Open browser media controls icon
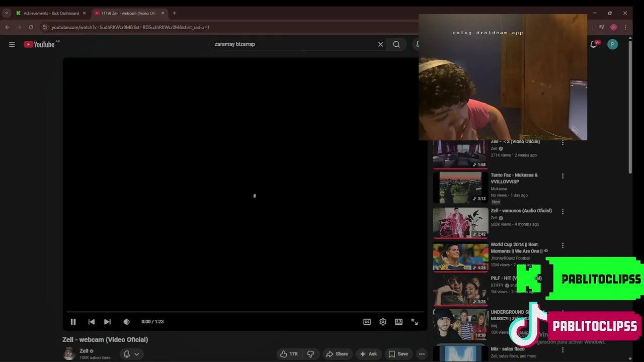This screenshot has height=362, width=644. click(601, 27)
